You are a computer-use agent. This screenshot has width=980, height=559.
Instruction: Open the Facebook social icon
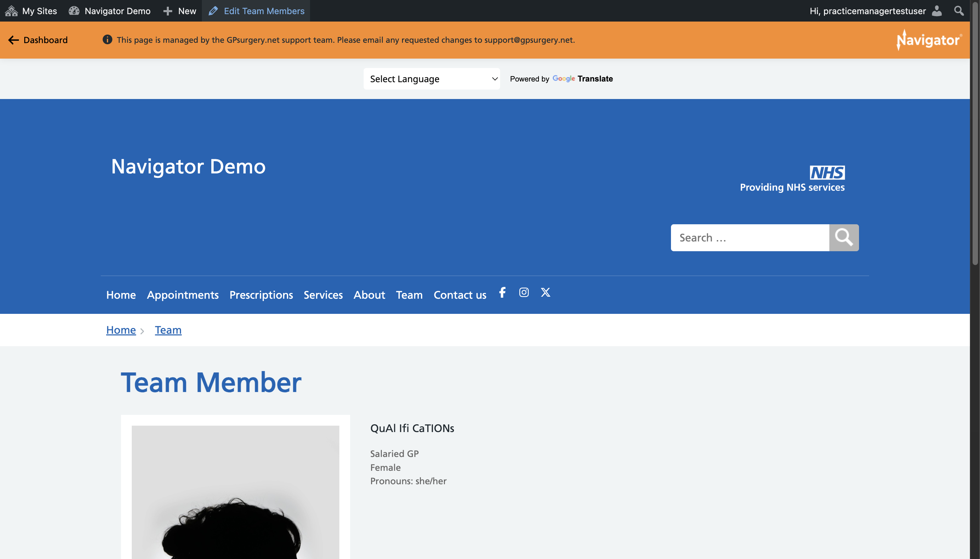502,293
